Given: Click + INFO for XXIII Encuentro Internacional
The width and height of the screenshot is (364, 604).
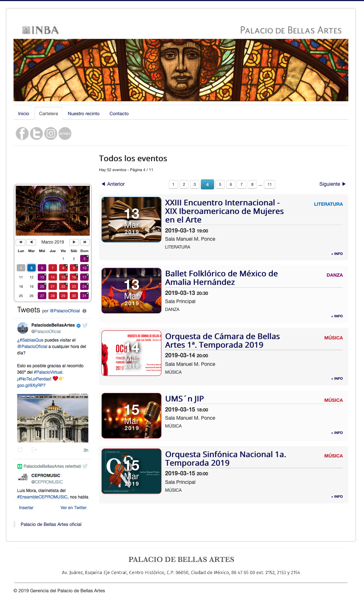Looking at the screenshot, I should (337, 254).
